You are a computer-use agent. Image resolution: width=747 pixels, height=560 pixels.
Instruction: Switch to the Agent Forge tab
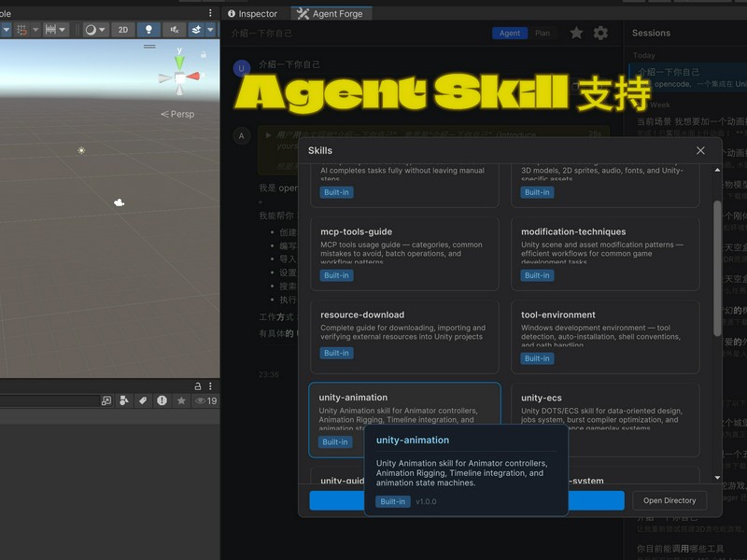click(331, 14)
